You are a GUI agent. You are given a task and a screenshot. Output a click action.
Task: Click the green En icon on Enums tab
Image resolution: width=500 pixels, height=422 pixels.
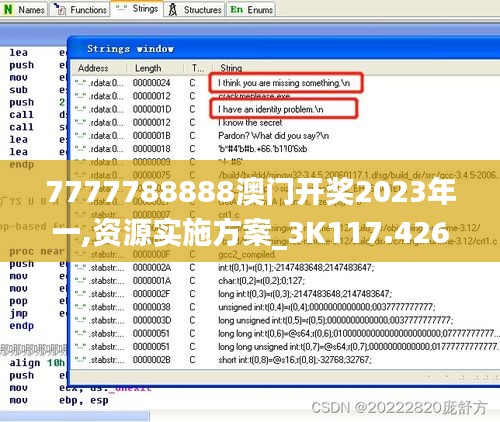(236, 9)
